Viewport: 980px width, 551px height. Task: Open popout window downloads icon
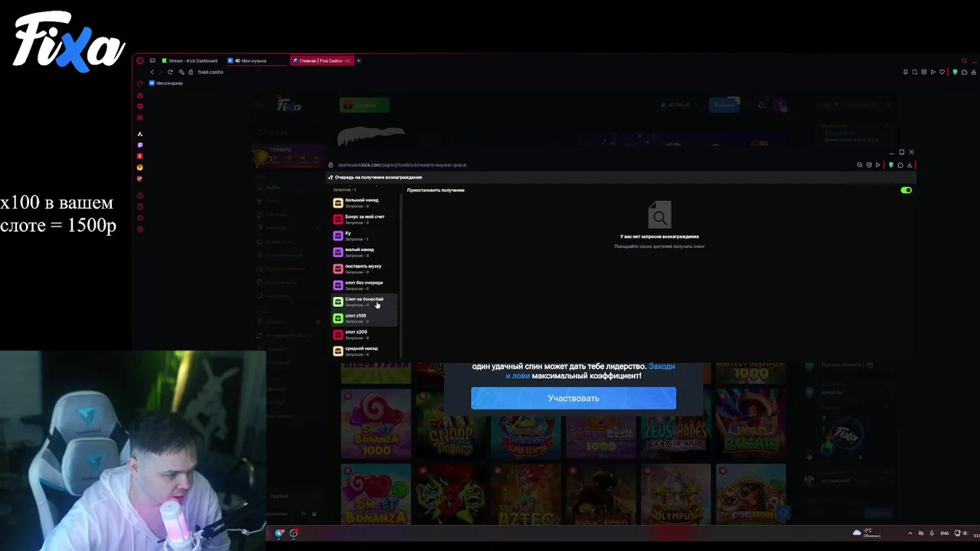tap(910, 165)
